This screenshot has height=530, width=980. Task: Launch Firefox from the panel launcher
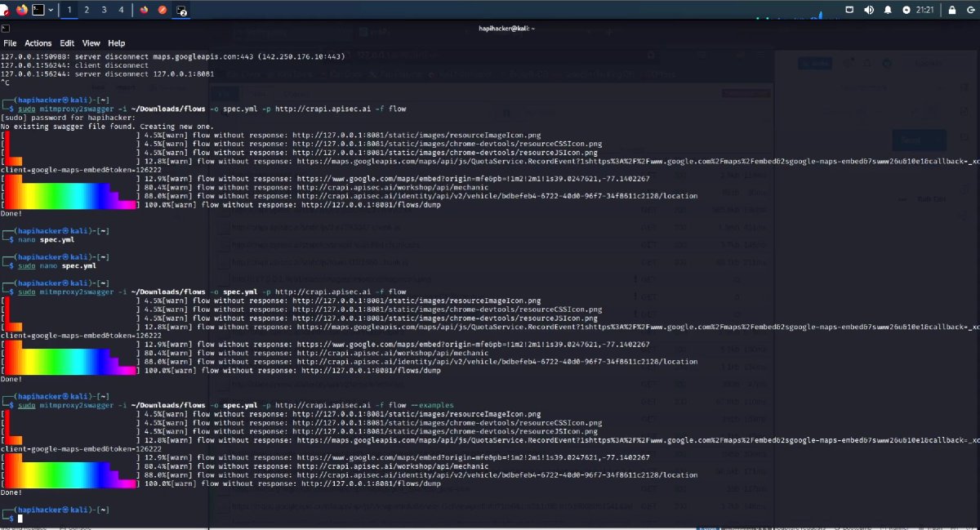(21, 10)
